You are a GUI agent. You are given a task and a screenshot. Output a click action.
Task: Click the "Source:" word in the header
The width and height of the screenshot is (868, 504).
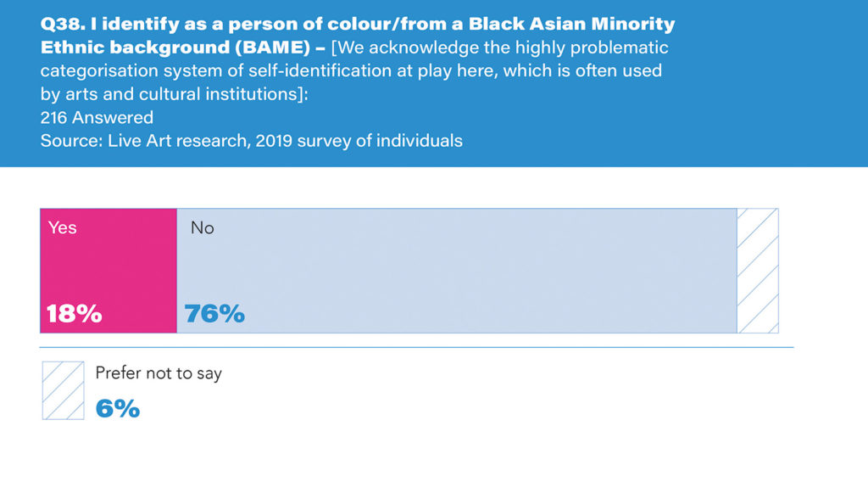71,141
